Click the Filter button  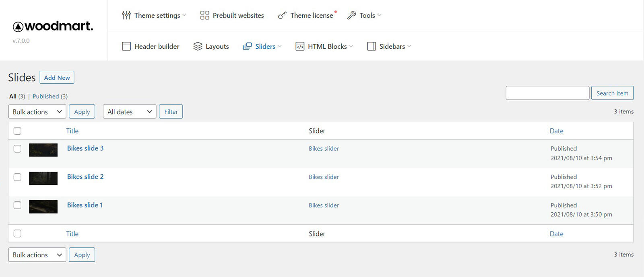[x=171, y=112]
